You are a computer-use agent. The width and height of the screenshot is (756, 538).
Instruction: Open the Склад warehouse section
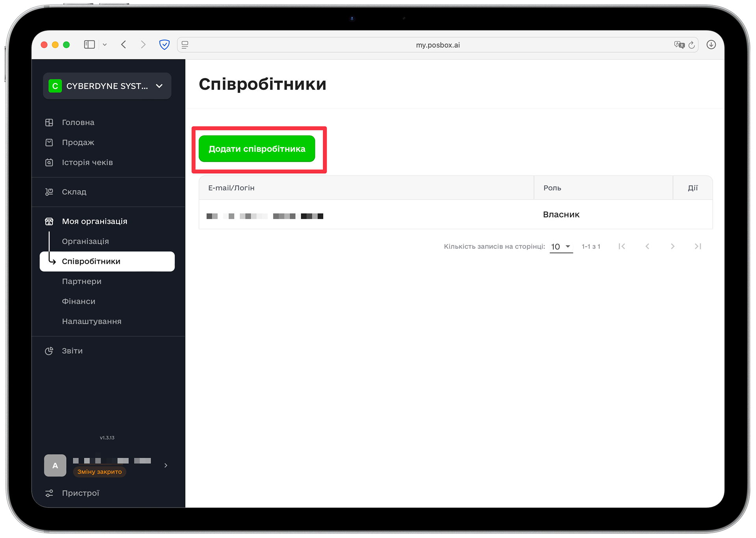point(74,192)
